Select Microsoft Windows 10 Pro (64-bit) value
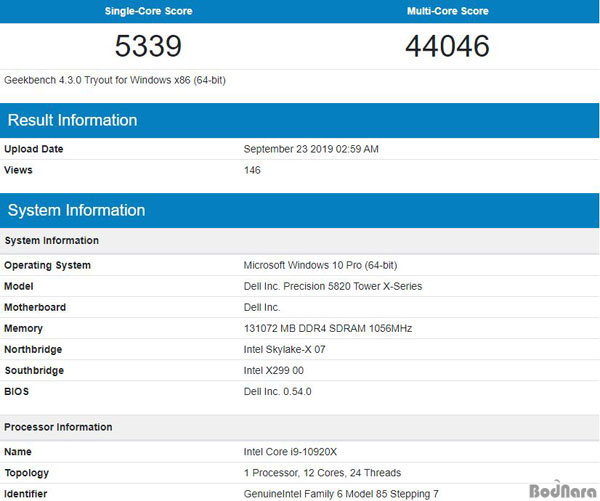 tap(320, 265)
